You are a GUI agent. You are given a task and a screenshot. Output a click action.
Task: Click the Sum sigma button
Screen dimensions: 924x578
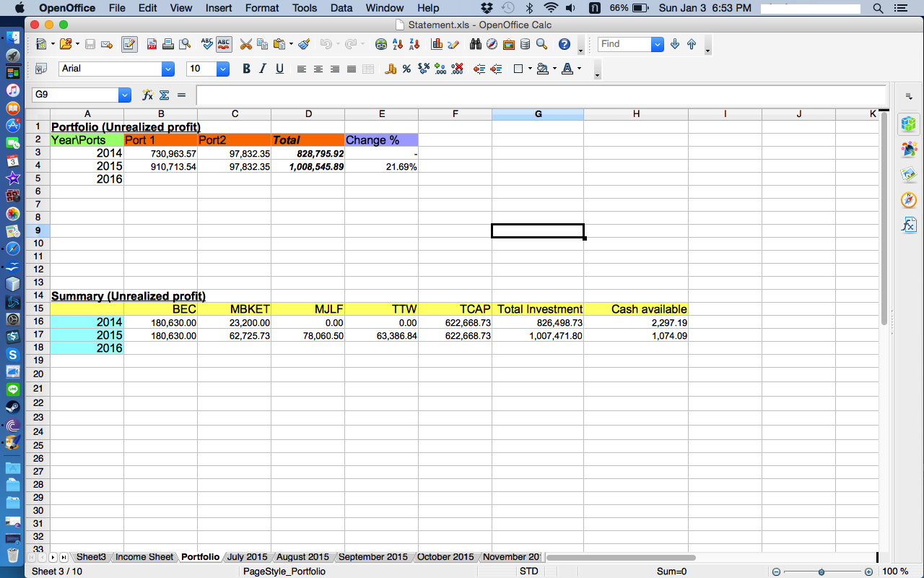tap(164, 95)
